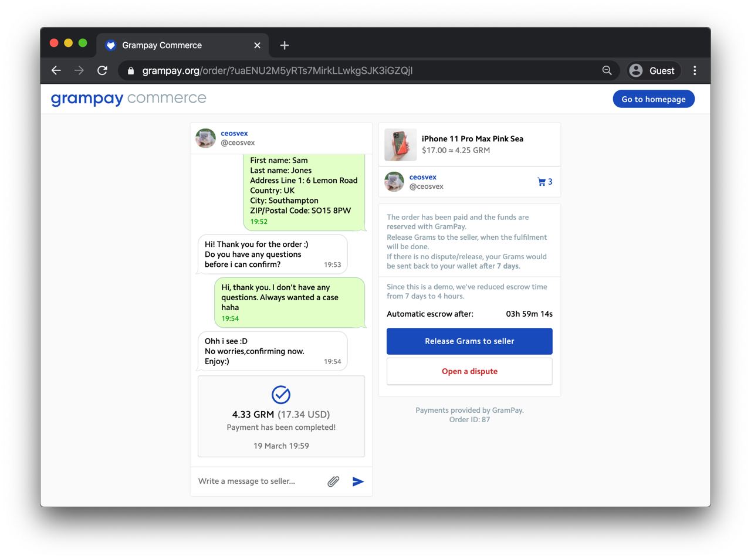The image size is (751, 560).
Task: Click the 'Thank you for the order' message
Action: click(273, 254)
